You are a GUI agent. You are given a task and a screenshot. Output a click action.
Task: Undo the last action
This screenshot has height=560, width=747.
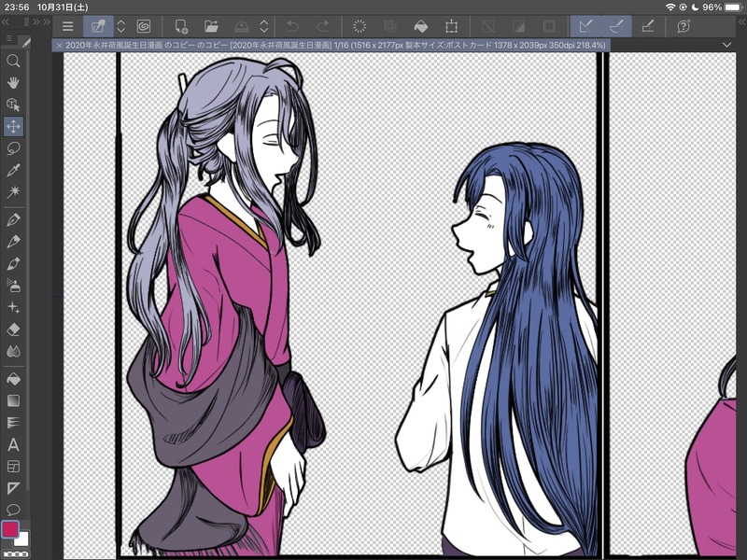click(x=293, y=26)
